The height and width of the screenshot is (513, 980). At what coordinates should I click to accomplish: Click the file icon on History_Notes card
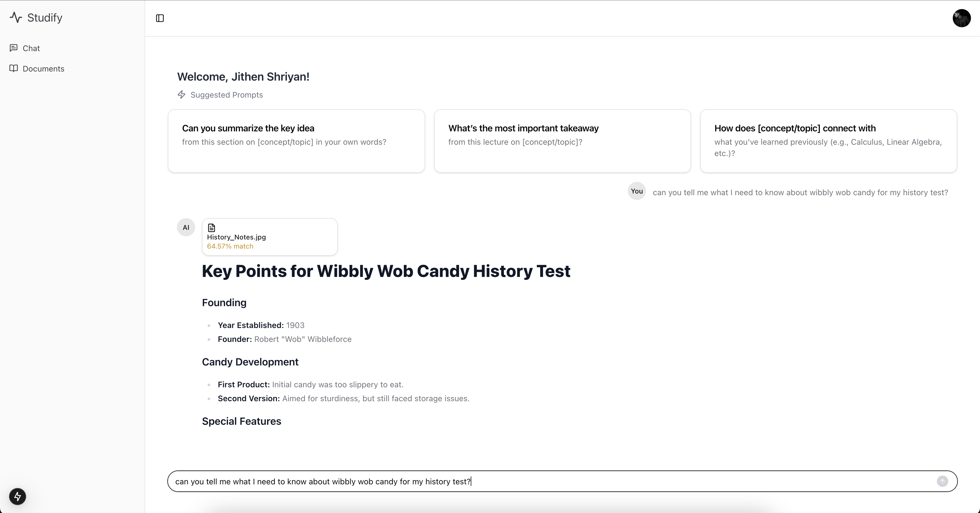pos(212,228)
